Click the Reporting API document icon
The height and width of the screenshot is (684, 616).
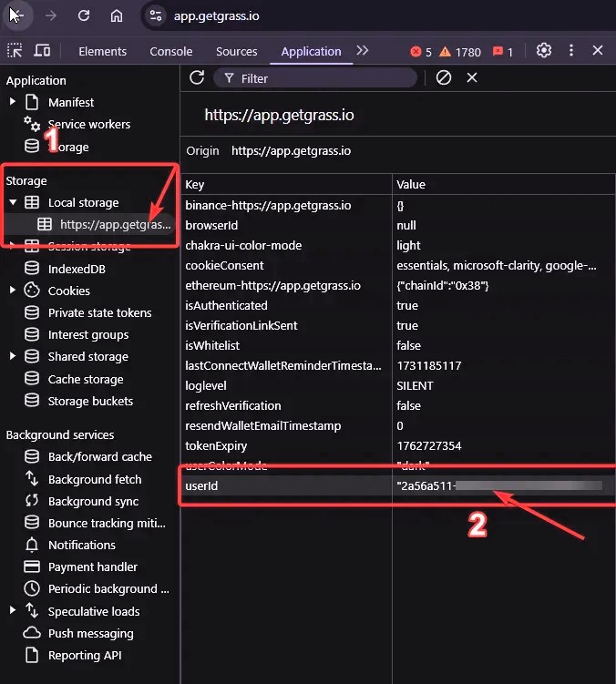[32, 655]
